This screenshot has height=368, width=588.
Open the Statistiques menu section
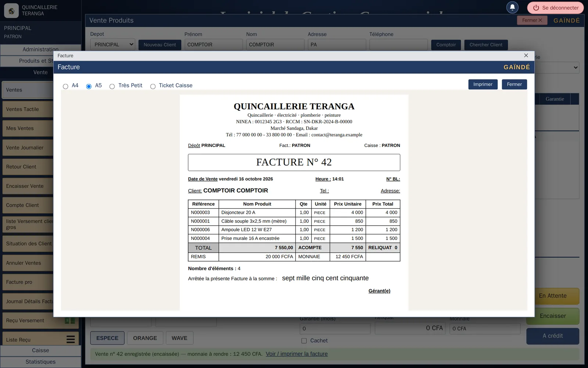tap(40, 362)
